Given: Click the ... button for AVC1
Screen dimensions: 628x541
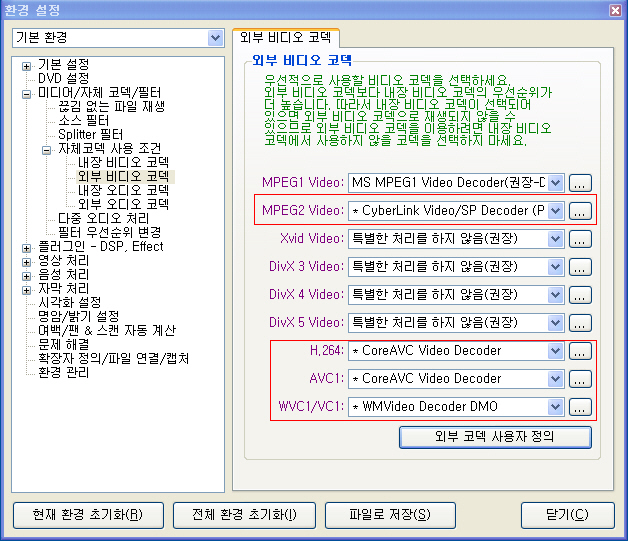Looking at the screenshot, I should coord(580,379).
